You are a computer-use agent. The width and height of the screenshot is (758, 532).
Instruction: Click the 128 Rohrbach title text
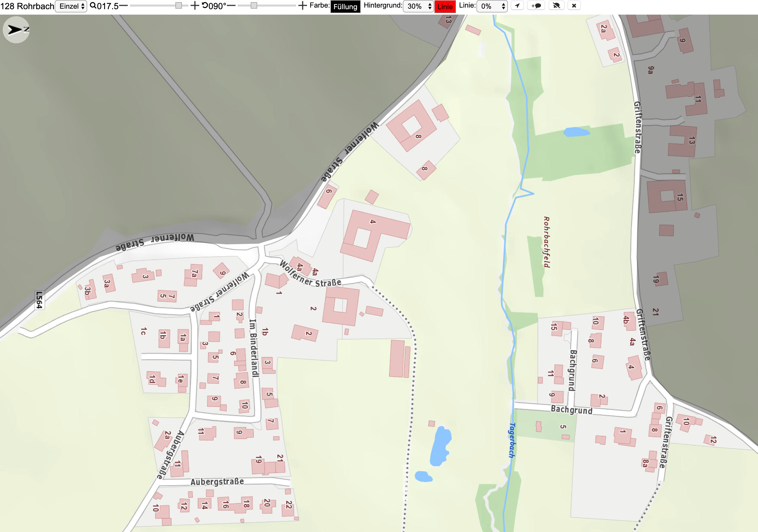coord(27,6)
